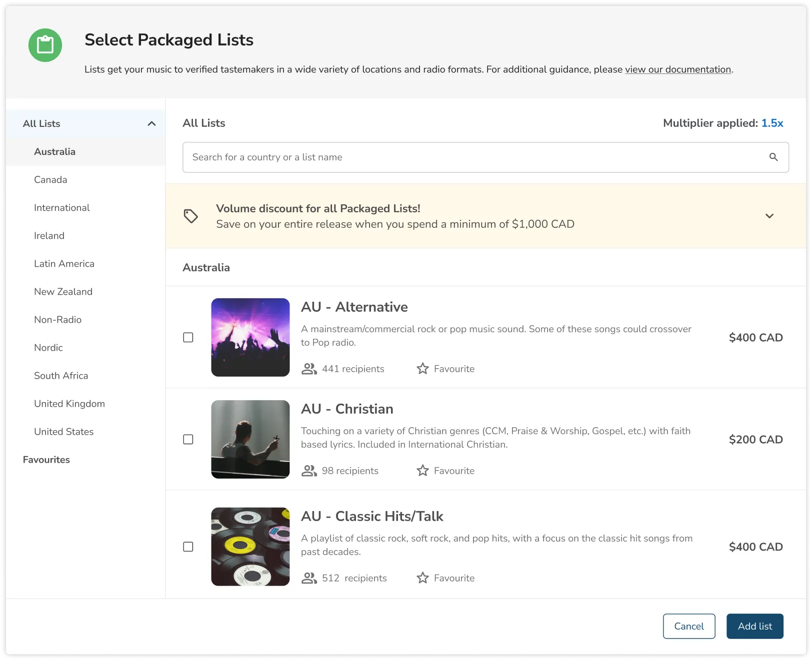This screenshot has width=812, height=660.
Task: Click the Add list button
Action: 754,626
